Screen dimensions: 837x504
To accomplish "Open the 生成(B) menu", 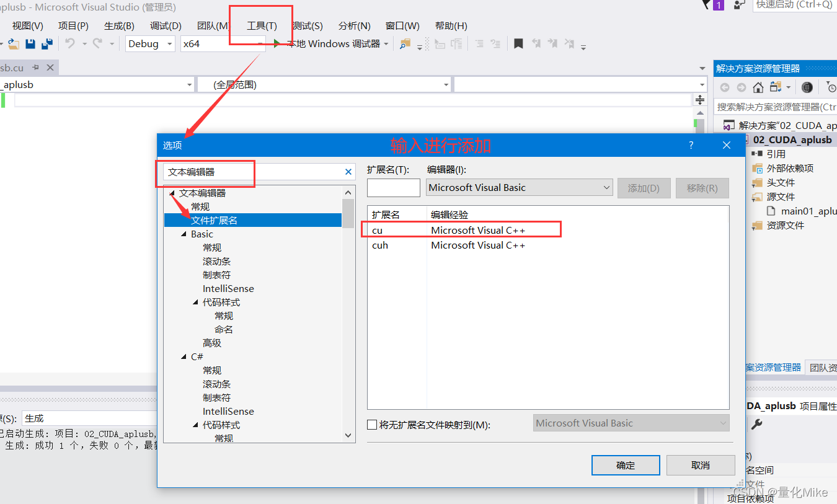I will pyautogui.click(x=119, y=25).
